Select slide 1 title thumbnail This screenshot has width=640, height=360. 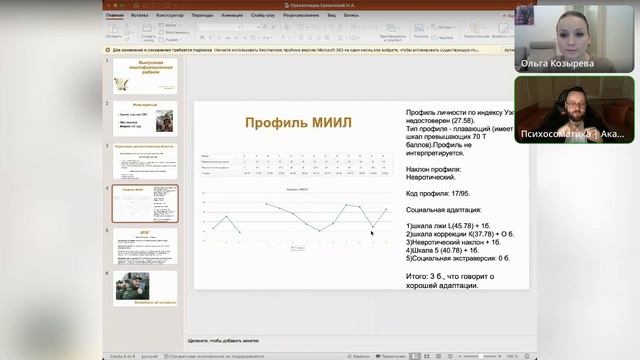145,76
